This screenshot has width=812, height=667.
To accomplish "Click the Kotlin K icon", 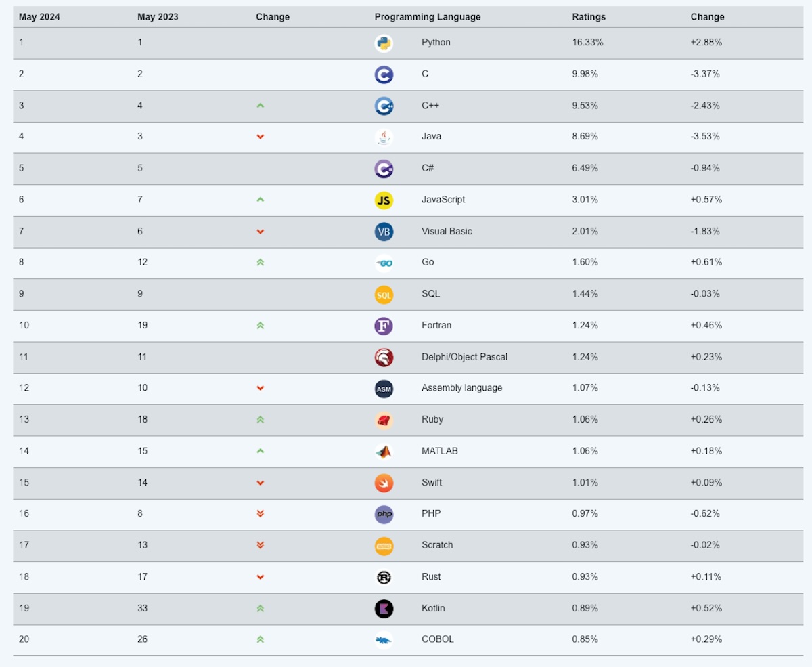I will click(x=384, y=609).
